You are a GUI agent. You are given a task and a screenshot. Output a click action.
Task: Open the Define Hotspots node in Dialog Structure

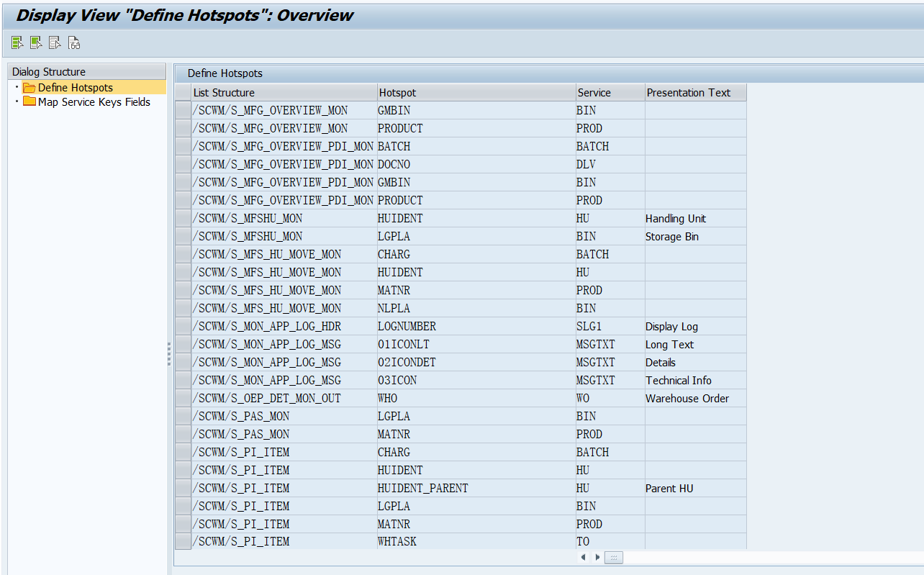(x=76, y=88)
